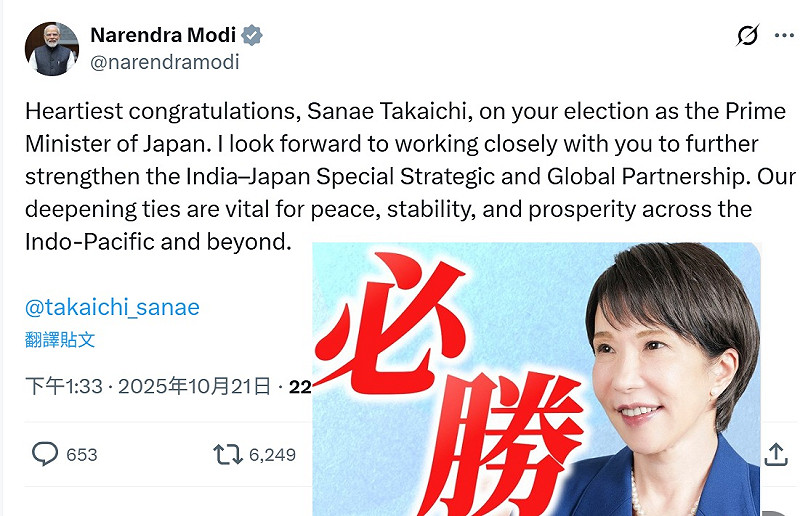The height and width of the screenshot is (516, 800).
Task: Click Narendra Modi's profile avatar
Action: pyautogui.click(x=51, y=48)
